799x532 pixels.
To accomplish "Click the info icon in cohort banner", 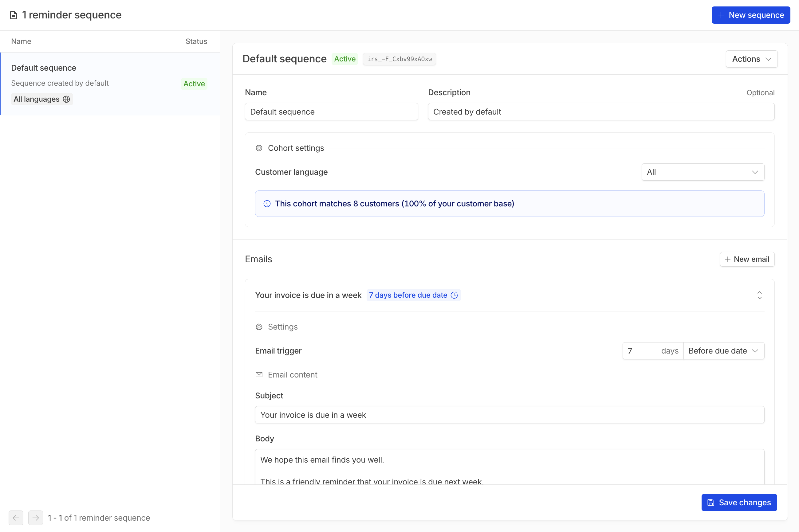I will click(267, 204).
